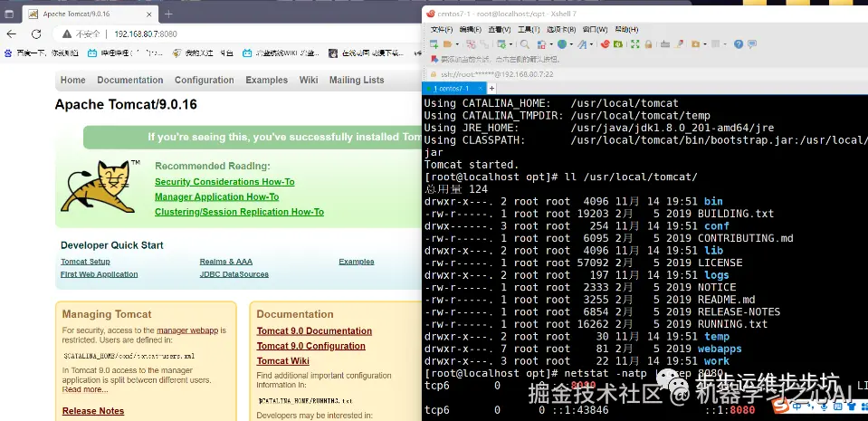The image size is (868, 421).
Task: Click the grey layout icon in Xshell toolbar
Action: pos(715,44)
